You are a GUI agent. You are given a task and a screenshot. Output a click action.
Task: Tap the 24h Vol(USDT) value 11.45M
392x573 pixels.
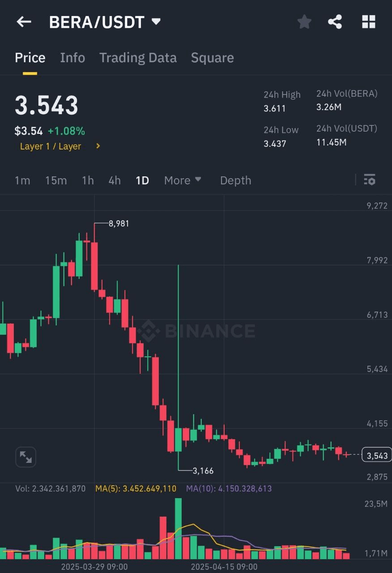332,142
